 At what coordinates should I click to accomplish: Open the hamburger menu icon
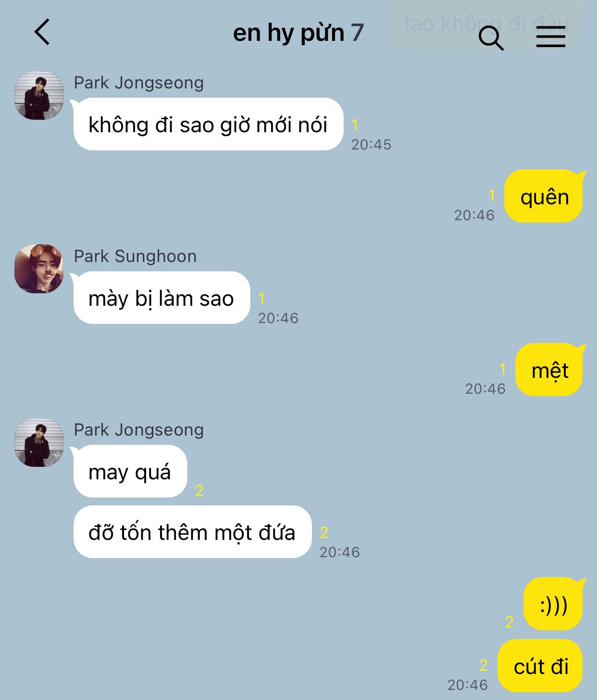coord(551,37)
